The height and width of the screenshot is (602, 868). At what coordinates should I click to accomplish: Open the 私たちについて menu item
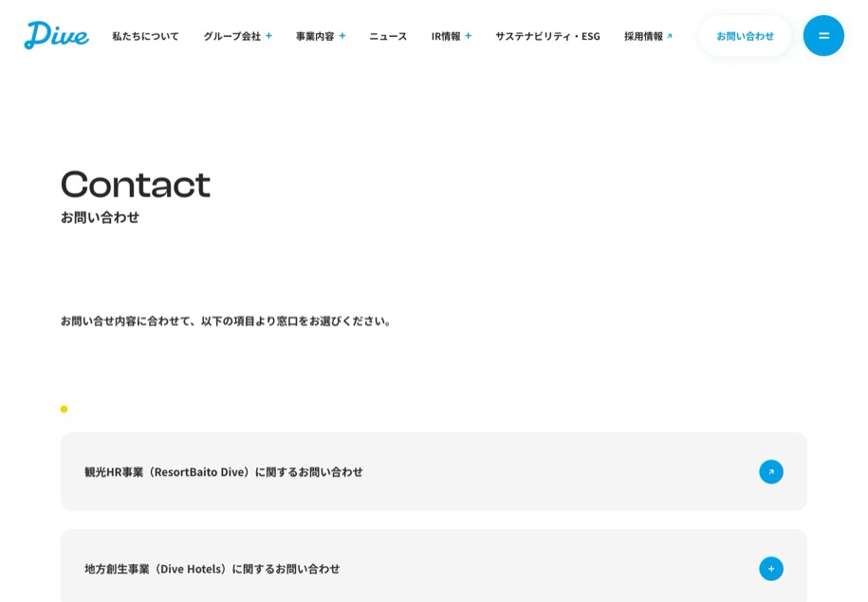[x=145, y=36]
